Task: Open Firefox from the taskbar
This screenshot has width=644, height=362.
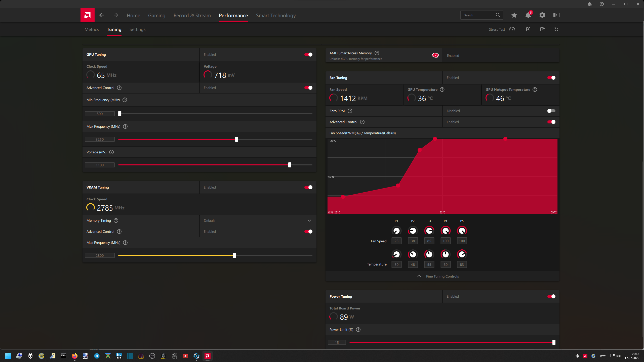Action: coord(74,356)
